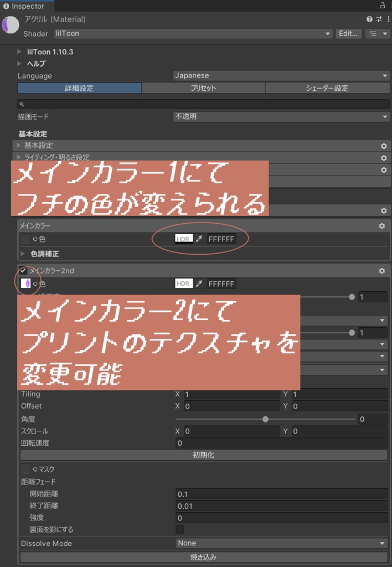
Task: Open the gear menu for ライティング・明るさ設定
Action: [384, 158]
